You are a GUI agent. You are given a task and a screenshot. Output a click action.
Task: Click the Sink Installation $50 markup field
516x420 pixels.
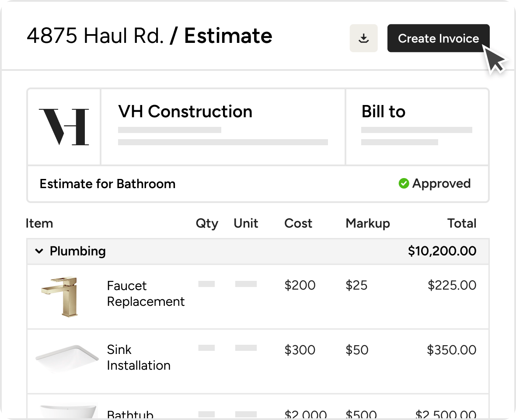pos(357,350)
